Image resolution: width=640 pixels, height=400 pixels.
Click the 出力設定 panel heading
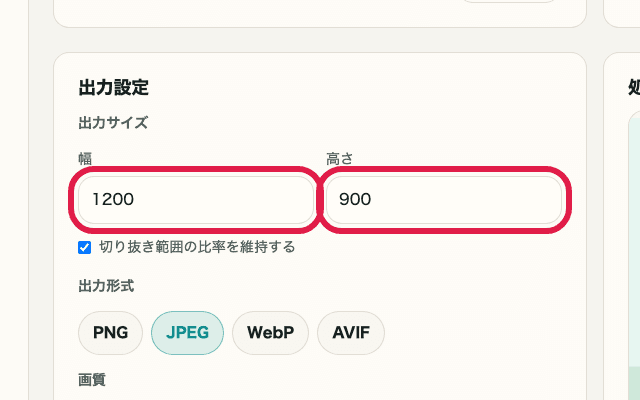(x=113, y=88)
